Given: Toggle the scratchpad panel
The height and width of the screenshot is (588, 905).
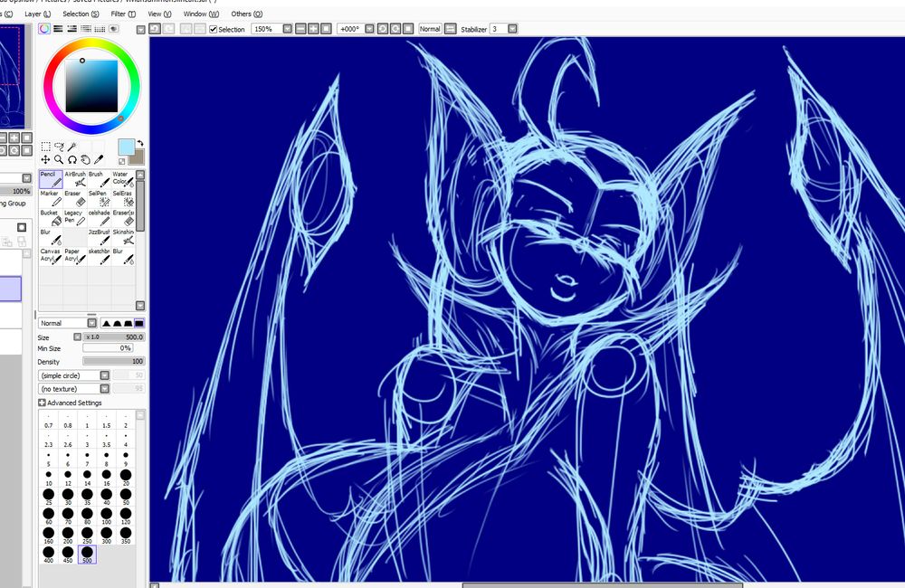Looking at the screenshot, I should [114, 29].
